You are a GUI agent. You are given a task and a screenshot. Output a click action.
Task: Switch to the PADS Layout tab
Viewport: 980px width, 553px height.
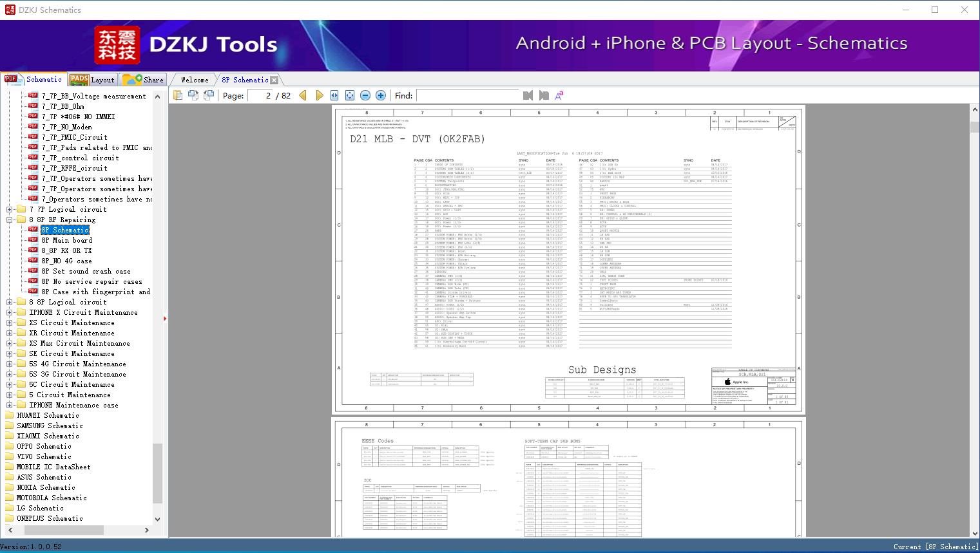pyautogui.click(x=92, y=79)
